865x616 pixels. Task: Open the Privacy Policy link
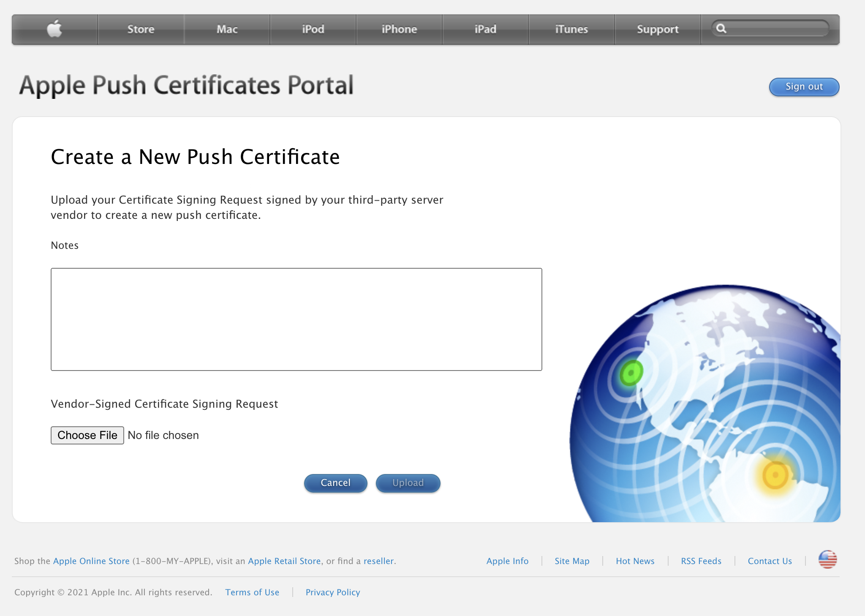[333, 592]
